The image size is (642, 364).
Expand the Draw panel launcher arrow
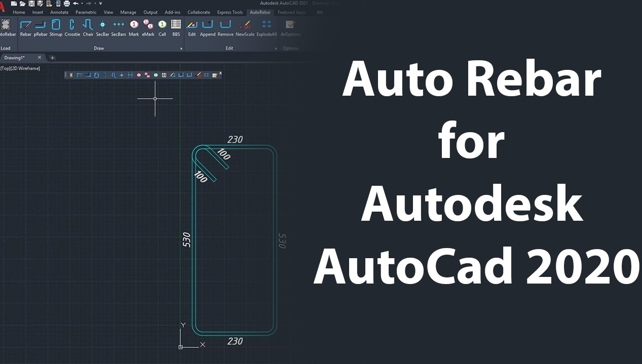pyautogui.click(x=181, y=49)
